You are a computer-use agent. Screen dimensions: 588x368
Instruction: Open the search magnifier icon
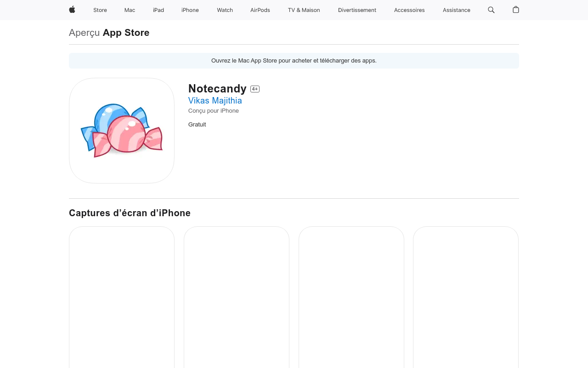tap(491, 10)
